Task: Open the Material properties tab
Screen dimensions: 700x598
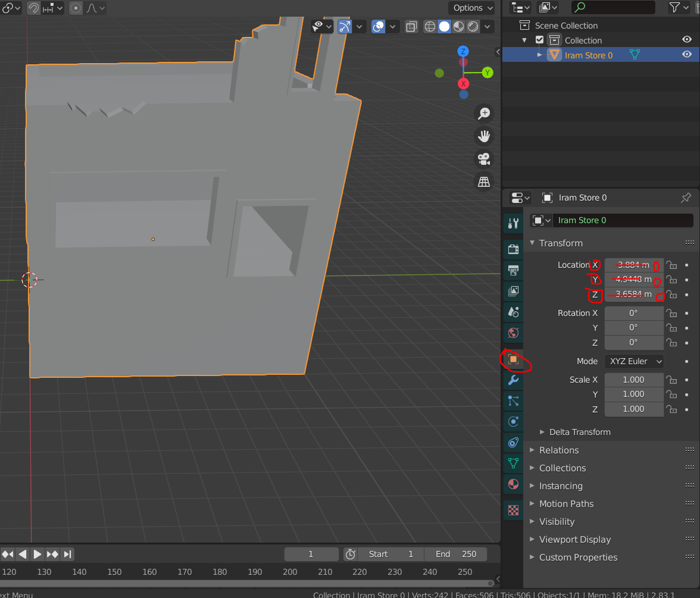Action: (x=513, y=484)
